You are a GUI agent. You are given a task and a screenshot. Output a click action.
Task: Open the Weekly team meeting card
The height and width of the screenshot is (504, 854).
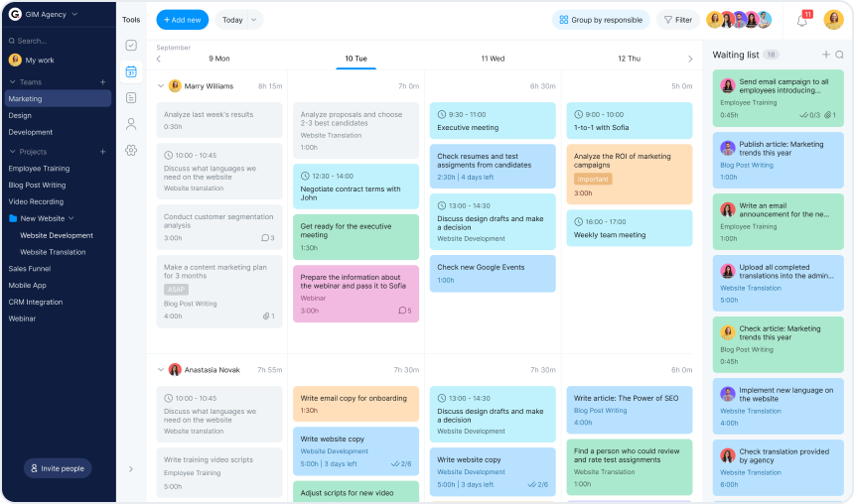tap(629, 228)
